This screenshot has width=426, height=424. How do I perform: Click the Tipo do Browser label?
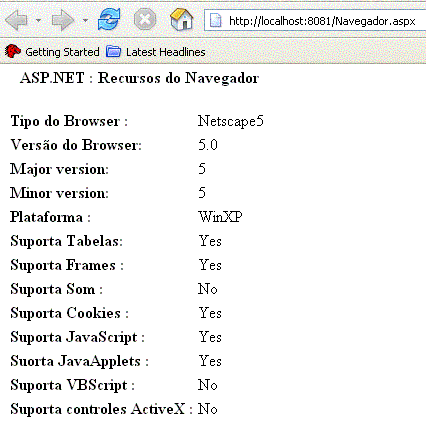pyautogui.click(x=69, y=121)
